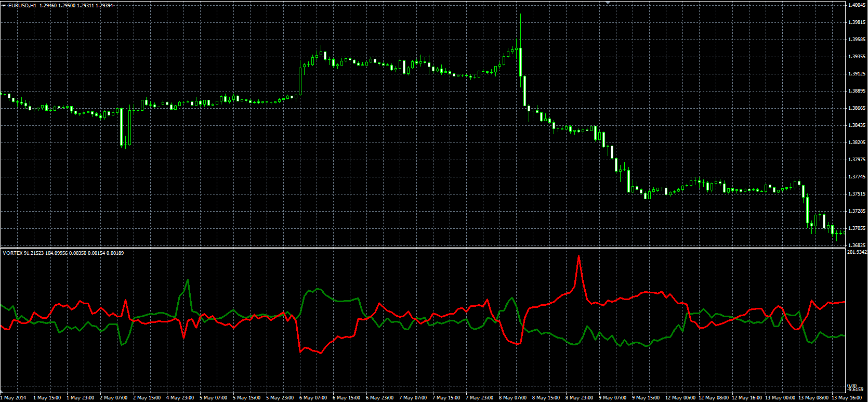This screenshot has width=868, height=402.
Task: Click the 9 May 15:00 time label
Action: [x=646, y=398]
